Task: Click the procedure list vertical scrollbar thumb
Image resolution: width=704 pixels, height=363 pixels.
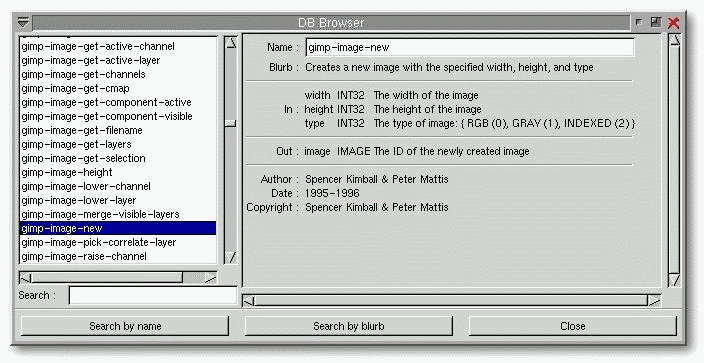Action: [231, 123]
